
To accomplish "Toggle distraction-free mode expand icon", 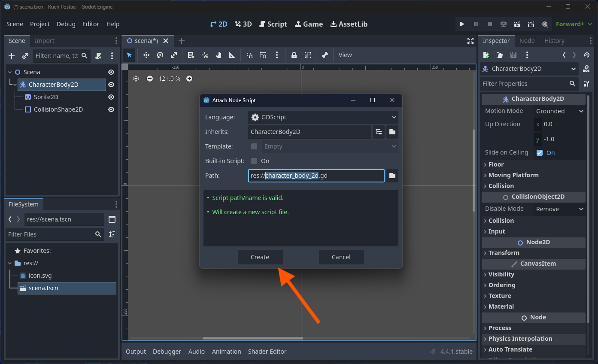I will click(470, 41).
